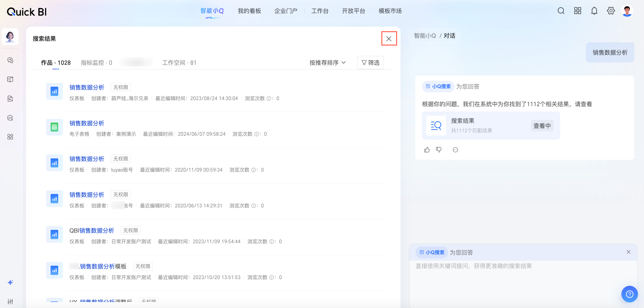Screen dimensions: 644x308
Task: Open the 筛选 filter button
Action: pos(370,63)
